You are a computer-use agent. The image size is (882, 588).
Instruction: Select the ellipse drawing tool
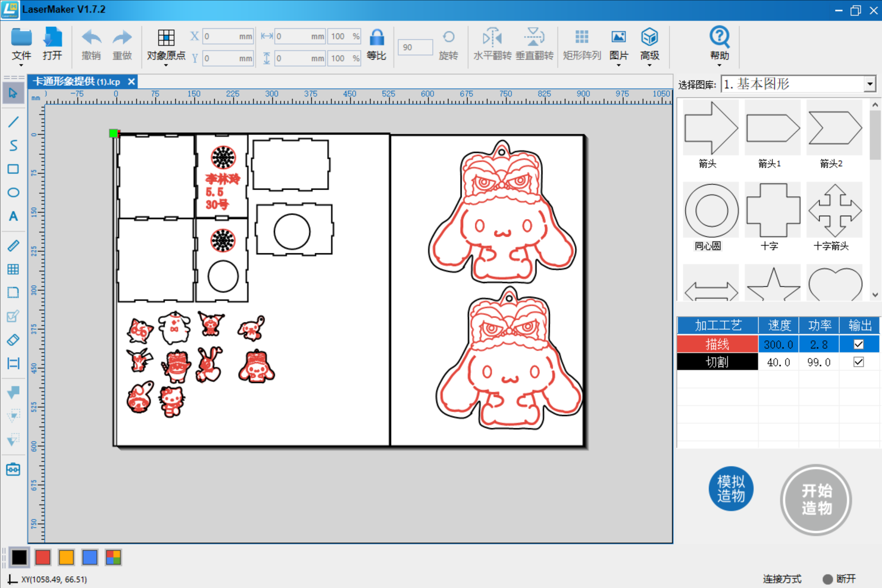tap(13, 192)
